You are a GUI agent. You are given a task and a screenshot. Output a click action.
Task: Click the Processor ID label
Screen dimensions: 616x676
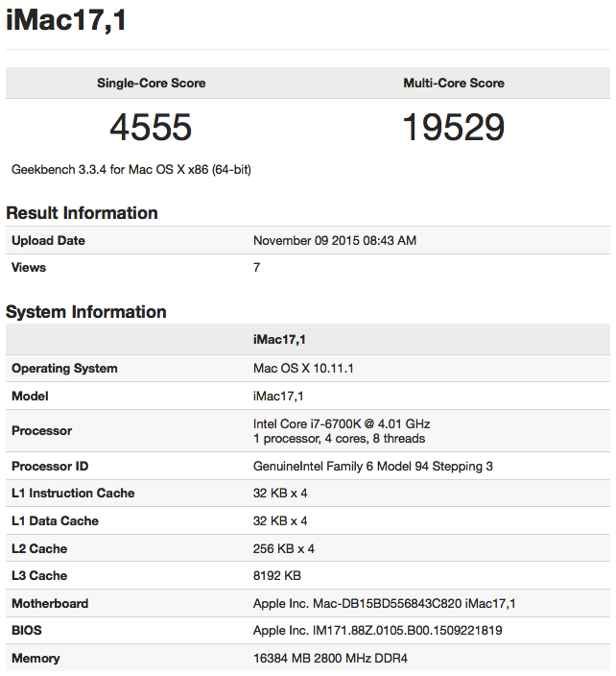(50, 466)
